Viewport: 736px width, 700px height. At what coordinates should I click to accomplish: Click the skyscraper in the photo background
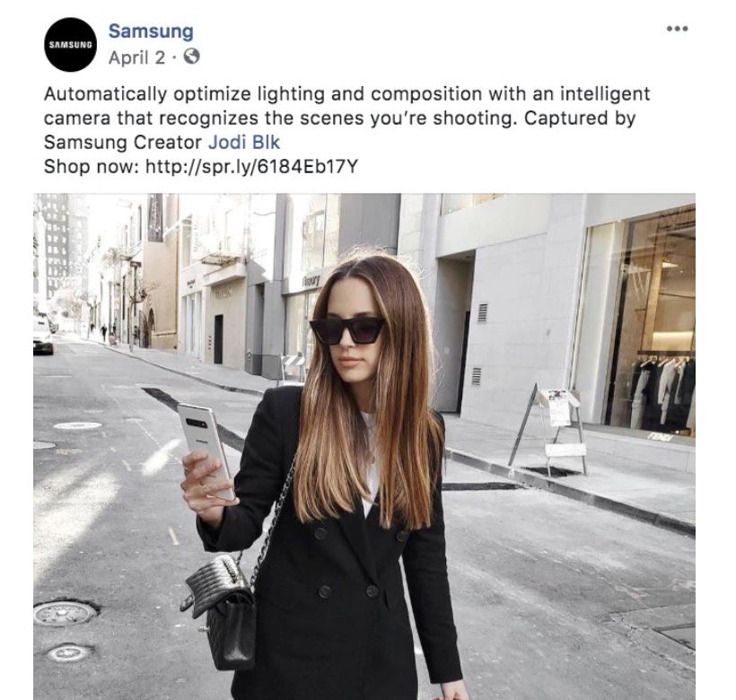pos(57,244)
